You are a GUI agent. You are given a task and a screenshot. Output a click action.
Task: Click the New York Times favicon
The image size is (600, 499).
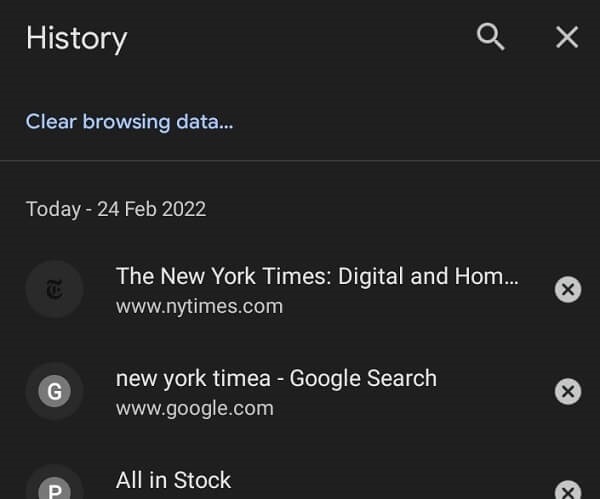click(x=54, y=291)
